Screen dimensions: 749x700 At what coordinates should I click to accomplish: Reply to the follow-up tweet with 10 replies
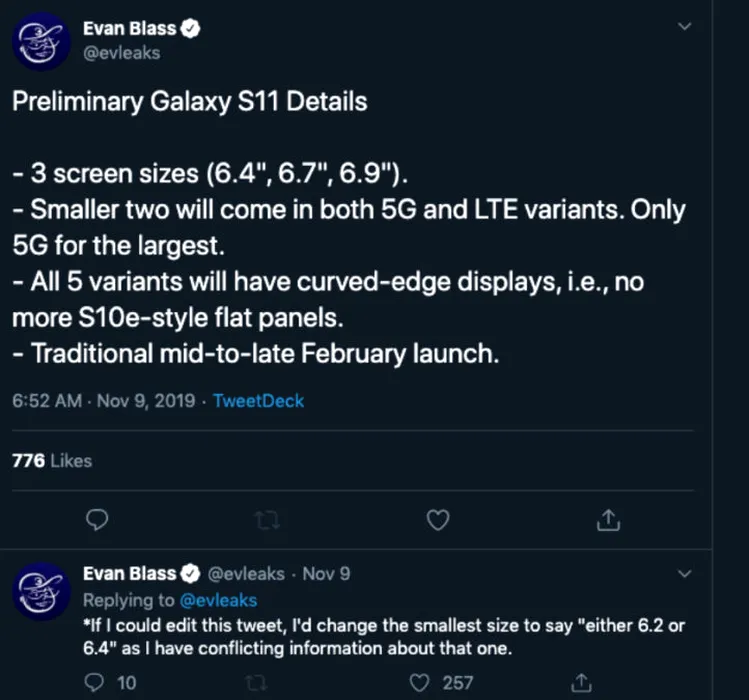click(97, 683)
